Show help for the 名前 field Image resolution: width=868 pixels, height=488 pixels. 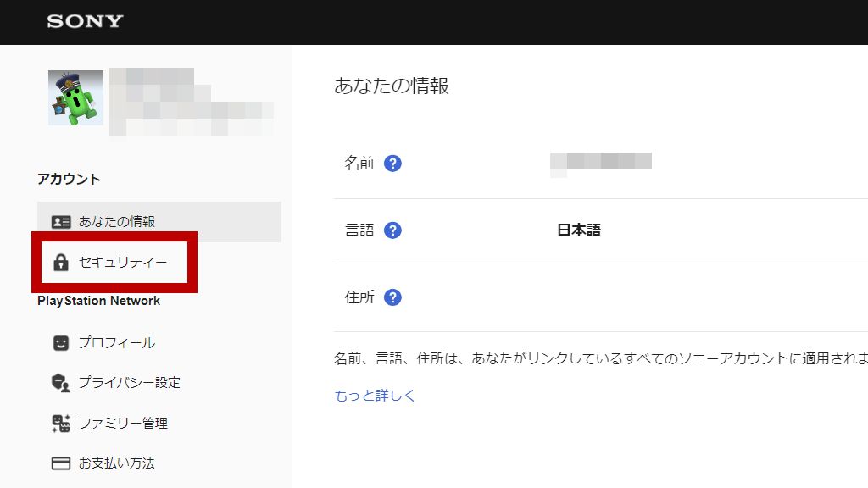[392, 164]
